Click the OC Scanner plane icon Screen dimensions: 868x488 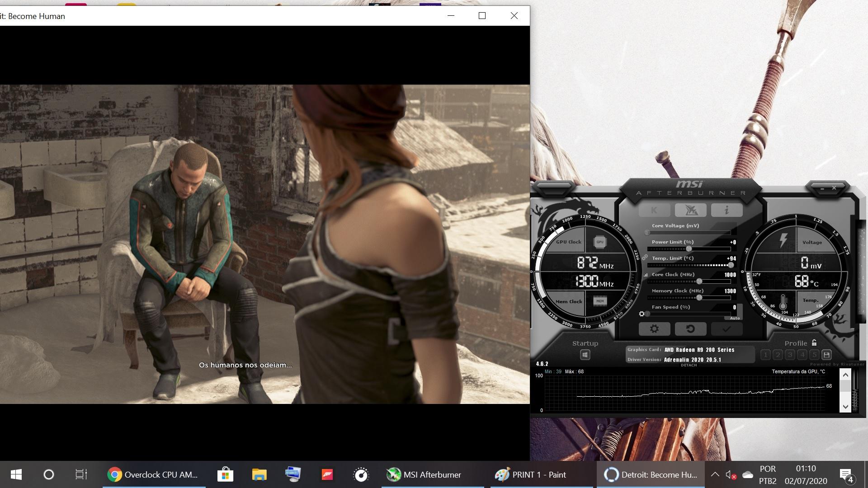(690, 210)
